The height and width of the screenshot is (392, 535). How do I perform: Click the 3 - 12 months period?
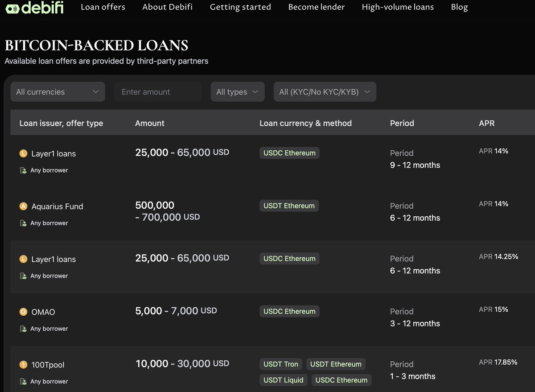(x=415, y=324)
